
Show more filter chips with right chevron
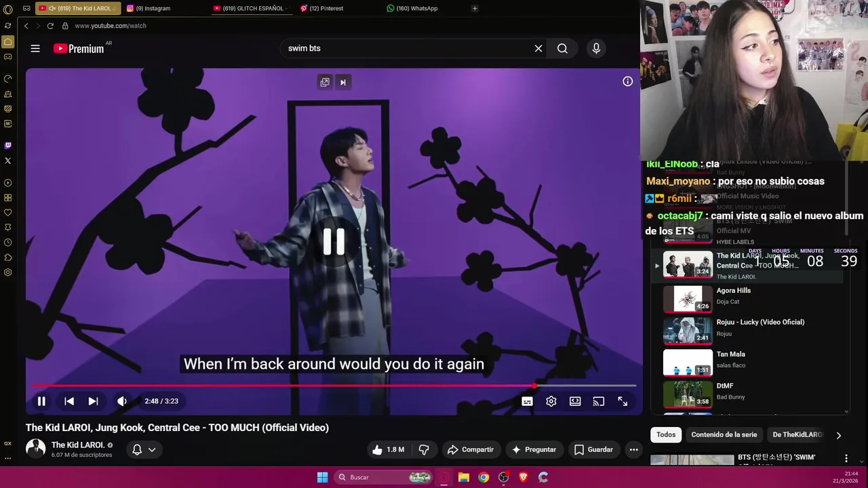[839, 435]
